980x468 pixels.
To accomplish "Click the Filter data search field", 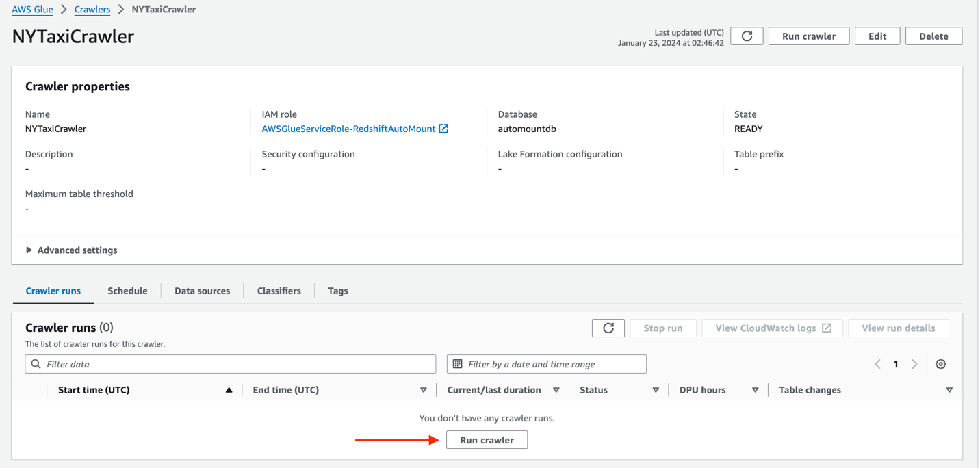I will (x=231, y=364).
